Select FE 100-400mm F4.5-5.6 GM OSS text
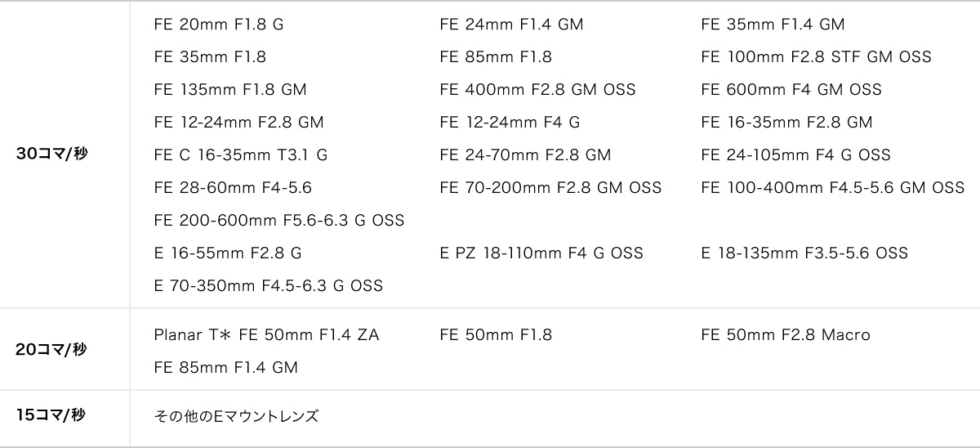Viewport: 980px width, 448px height. pyautogui.click(x=833, y=188)
